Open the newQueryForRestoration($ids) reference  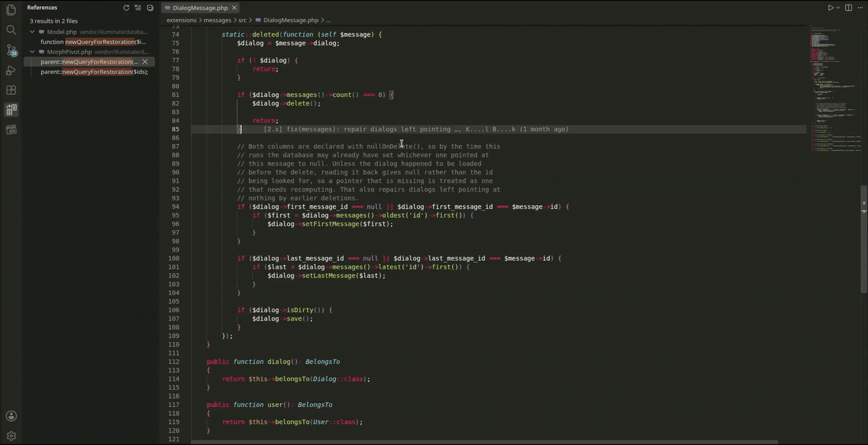[94, 72]
